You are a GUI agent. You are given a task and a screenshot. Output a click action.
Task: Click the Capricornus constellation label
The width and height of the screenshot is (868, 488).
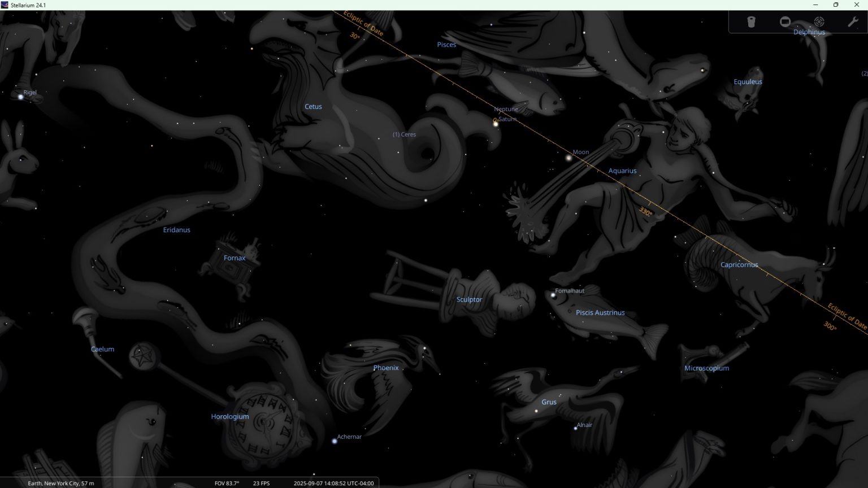click(x=739, y=265)
